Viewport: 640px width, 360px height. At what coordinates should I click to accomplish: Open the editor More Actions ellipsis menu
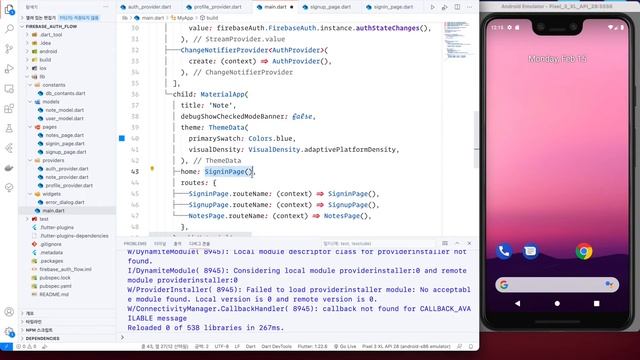(470, 7)
